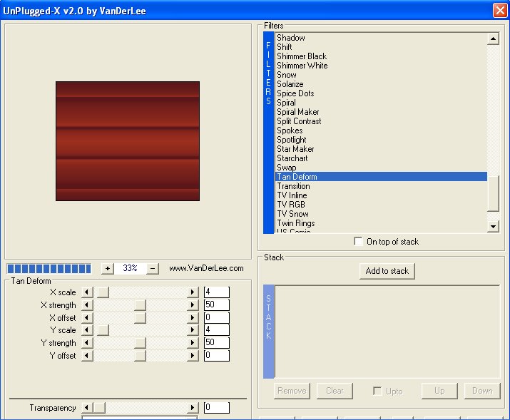Click the red preview image thumbnail
The height and width of the screenshot is (420, 510).
tap(128, 141)
